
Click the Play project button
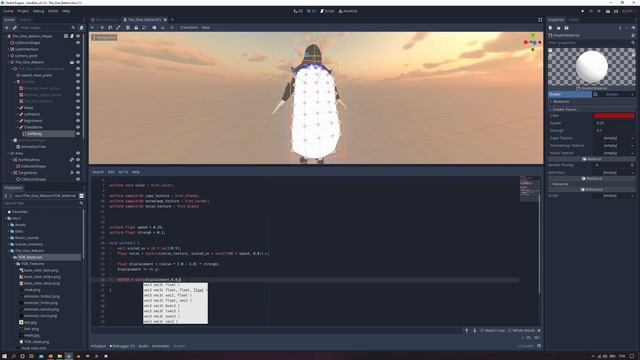[x=582, y=11]
